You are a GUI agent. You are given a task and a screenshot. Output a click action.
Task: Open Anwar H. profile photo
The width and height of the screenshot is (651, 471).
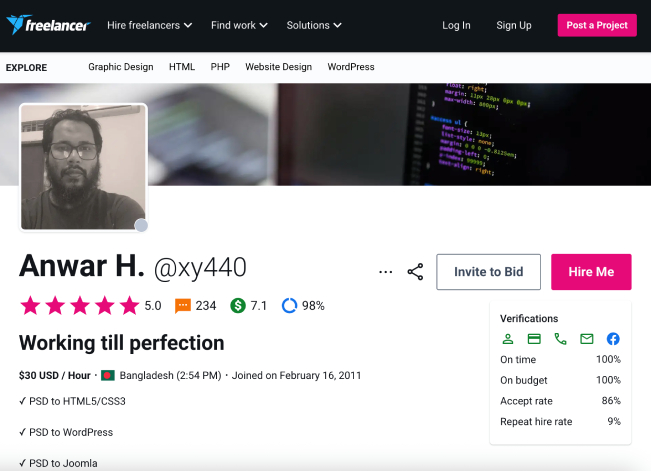83,166
